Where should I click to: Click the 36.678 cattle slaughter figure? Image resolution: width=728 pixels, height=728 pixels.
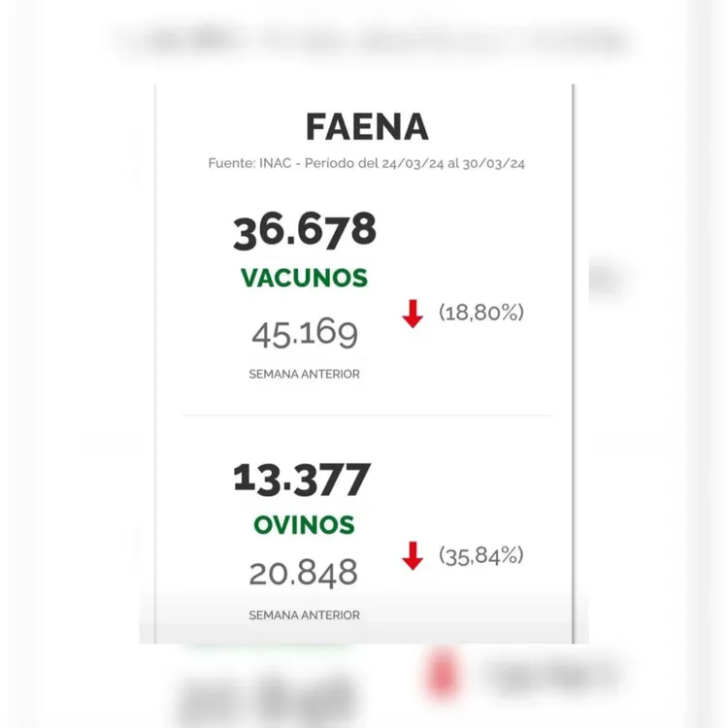tap(305, 231)
